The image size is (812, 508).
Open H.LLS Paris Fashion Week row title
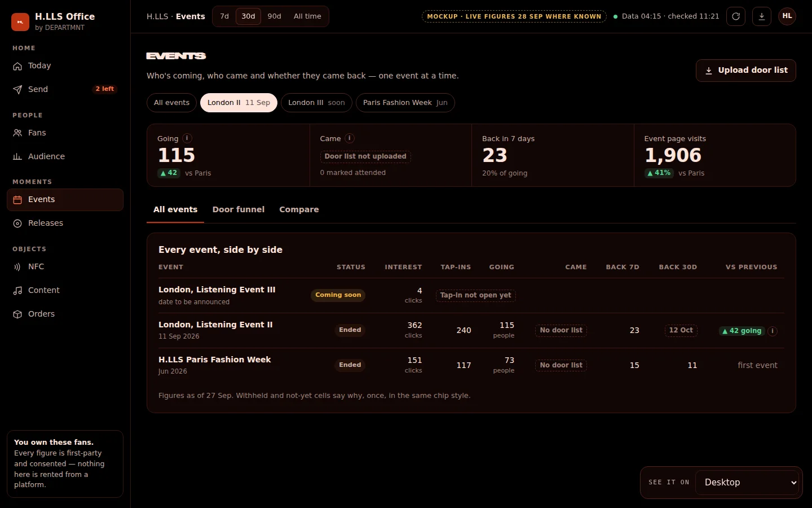coord(215,360)
